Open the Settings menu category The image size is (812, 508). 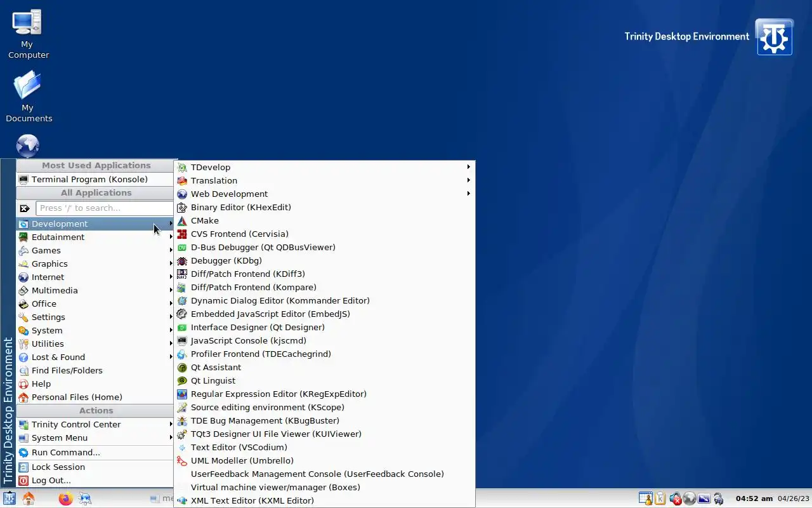[95, 317]
